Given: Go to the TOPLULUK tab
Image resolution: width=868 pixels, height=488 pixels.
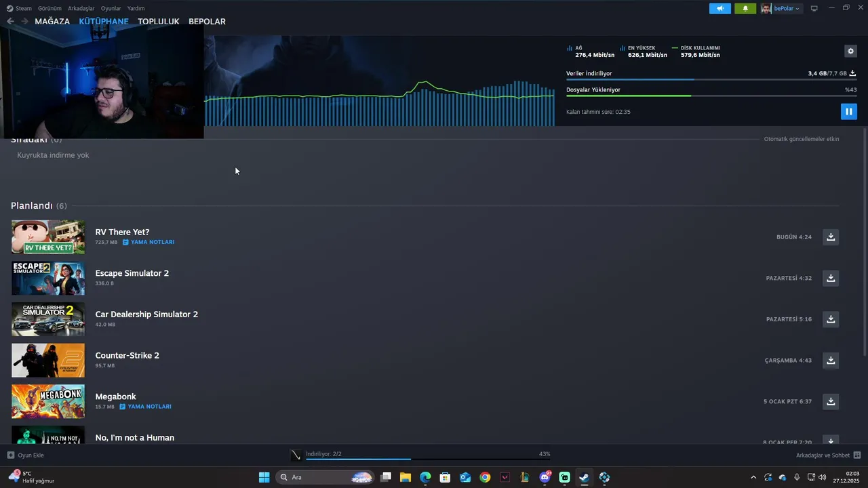Looking at the screenshot, I should pos(159,21).
